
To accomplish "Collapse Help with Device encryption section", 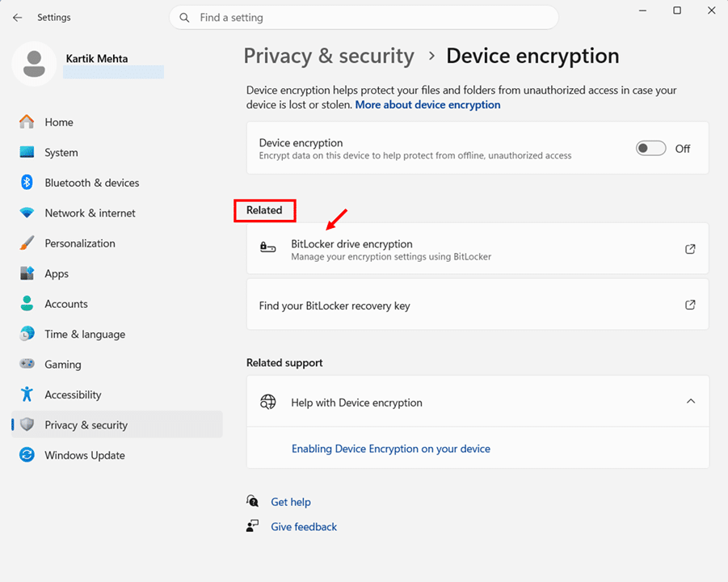I will [690, 402].
